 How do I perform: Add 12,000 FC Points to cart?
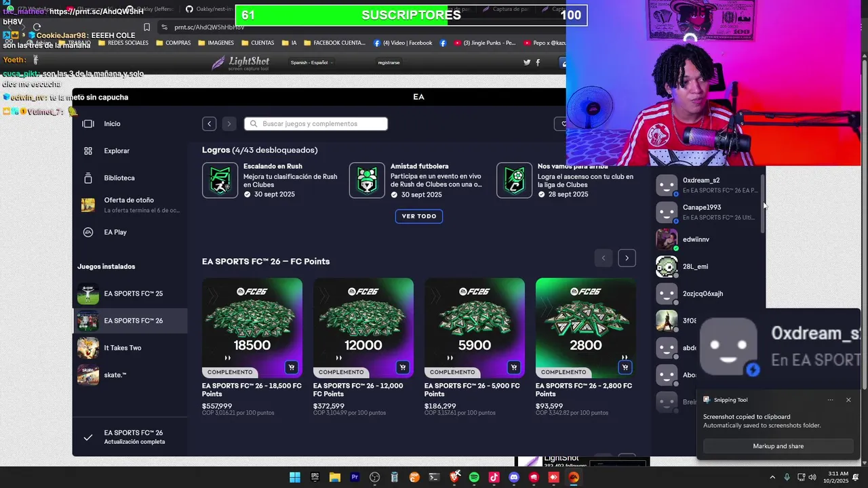click(402, 367)
